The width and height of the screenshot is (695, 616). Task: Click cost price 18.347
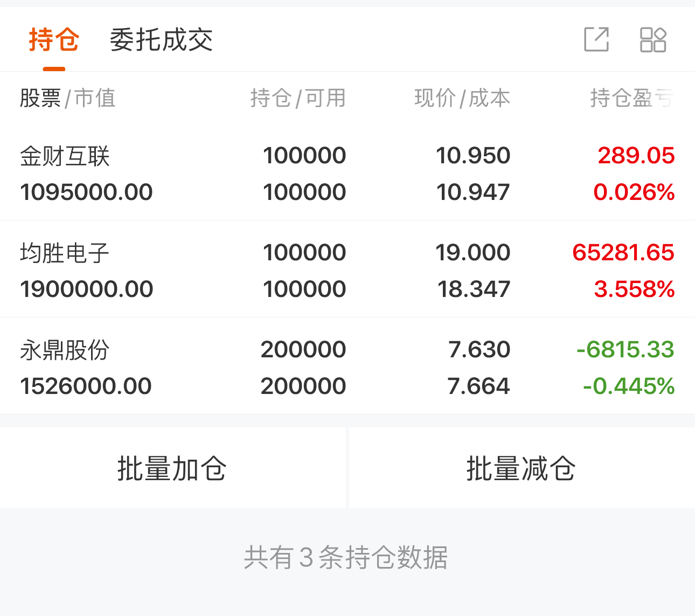click(x=474, y=289)
